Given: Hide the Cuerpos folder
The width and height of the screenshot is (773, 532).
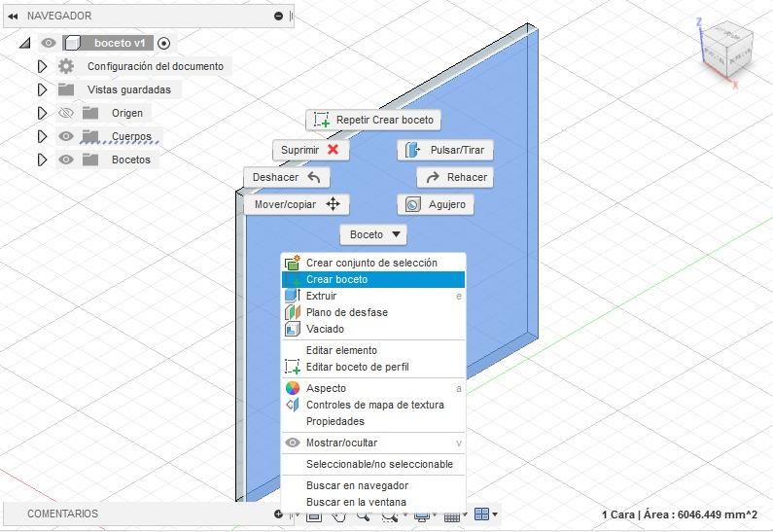Looking at the screenshot, I should coord(66,136).
